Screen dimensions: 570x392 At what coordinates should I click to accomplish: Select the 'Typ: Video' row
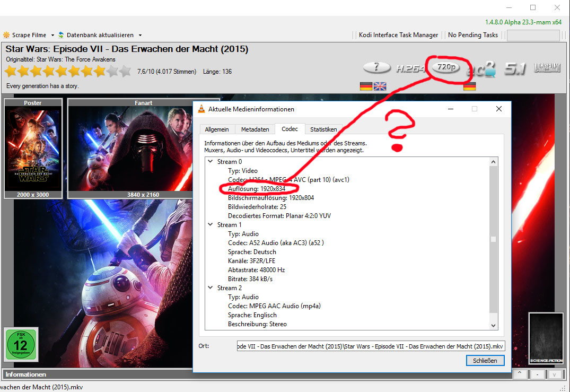point(242,171)
